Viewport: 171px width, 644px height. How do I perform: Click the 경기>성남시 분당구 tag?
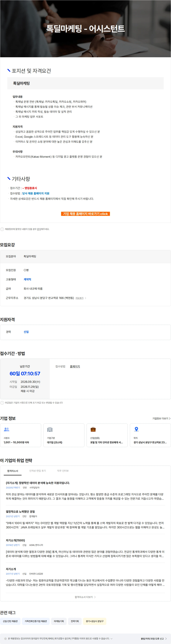(x=95, y=621)
